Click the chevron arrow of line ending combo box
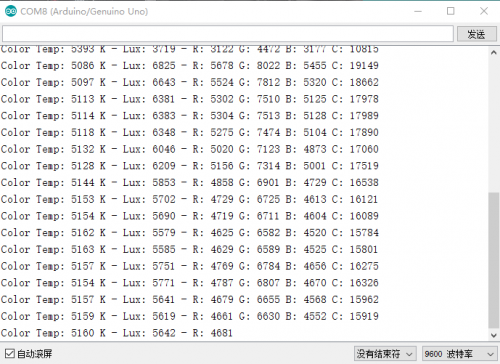Image resolution: width=500 pixels, height=364 pixels. [x=409, y=354]
